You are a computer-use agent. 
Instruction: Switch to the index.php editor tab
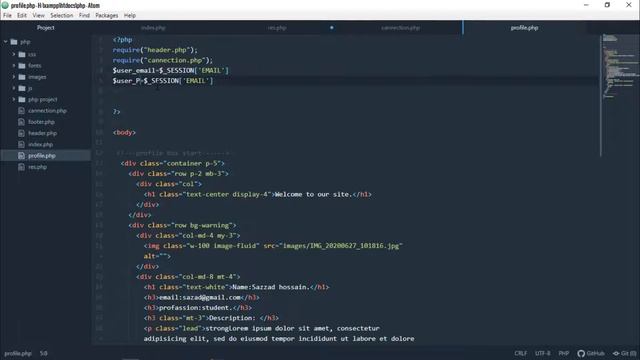(x=153, y=28)
